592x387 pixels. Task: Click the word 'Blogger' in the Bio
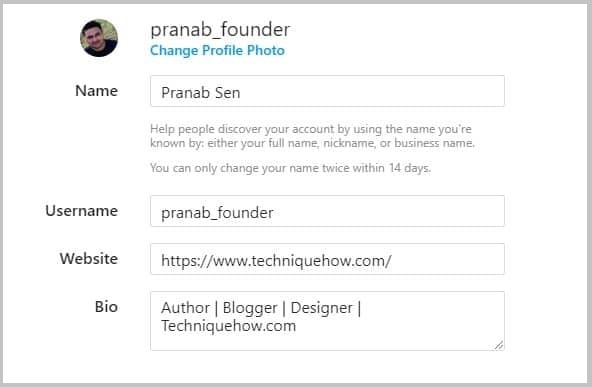pos(250,308)
